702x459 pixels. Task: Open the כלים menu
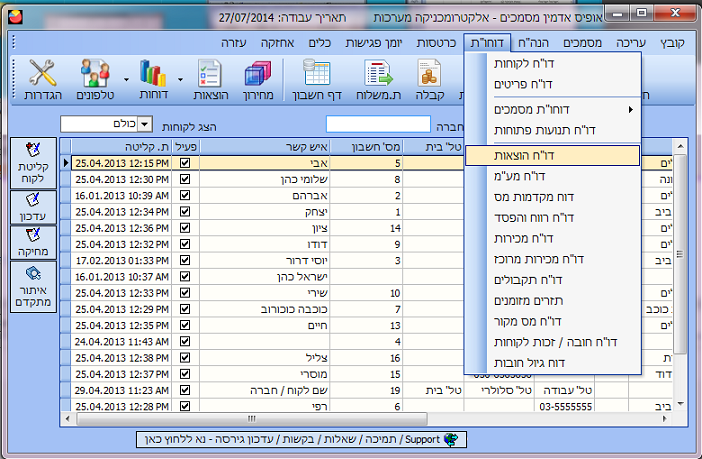[x=320, y=43]
